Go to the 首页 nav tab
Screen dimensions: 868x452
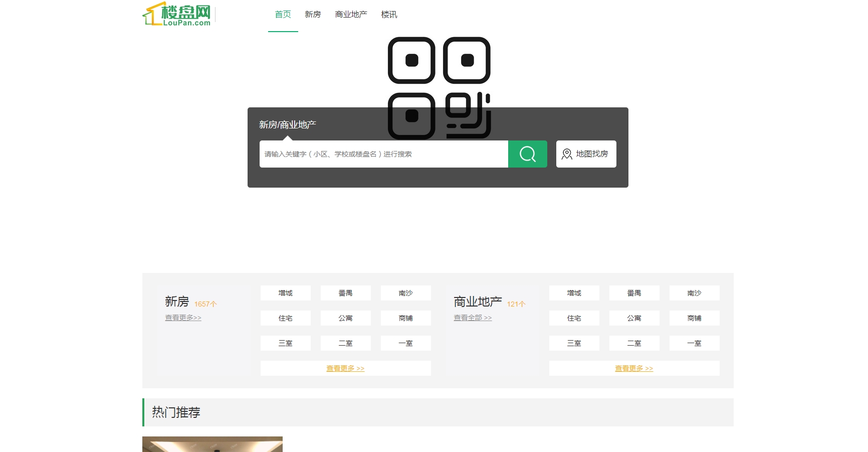click(x=283, y=15)
